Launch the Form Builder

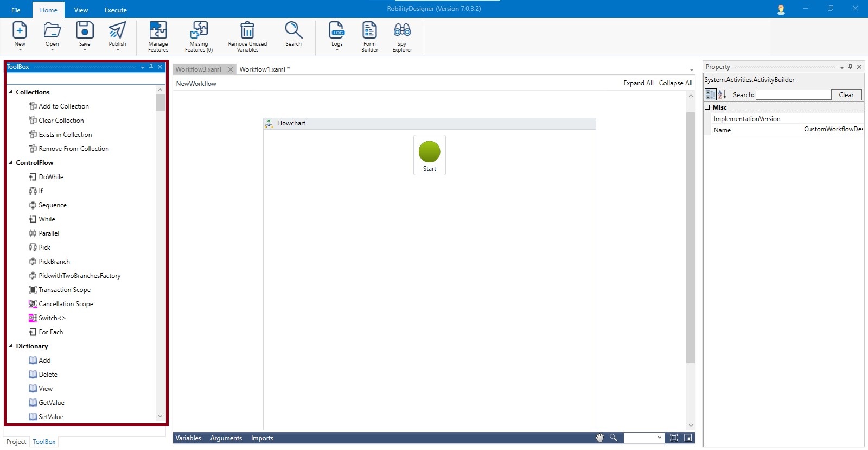[369, 30]
